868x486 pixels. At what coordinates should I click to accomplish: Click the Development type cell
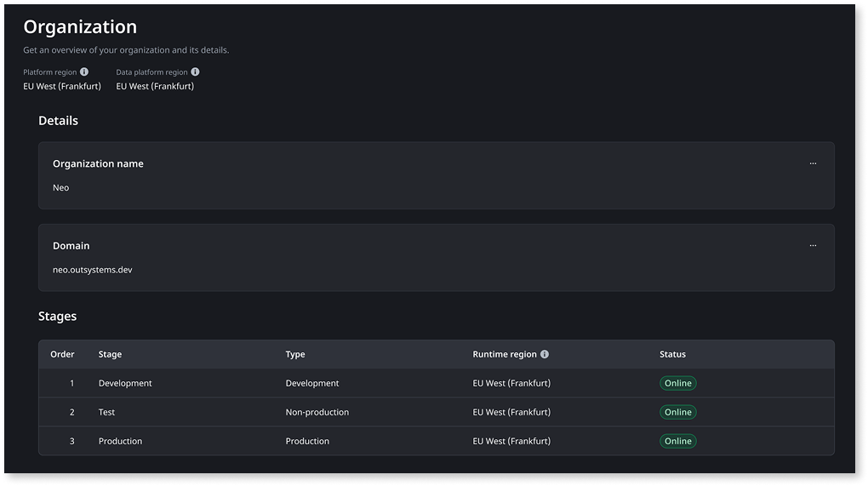(312, 383)
